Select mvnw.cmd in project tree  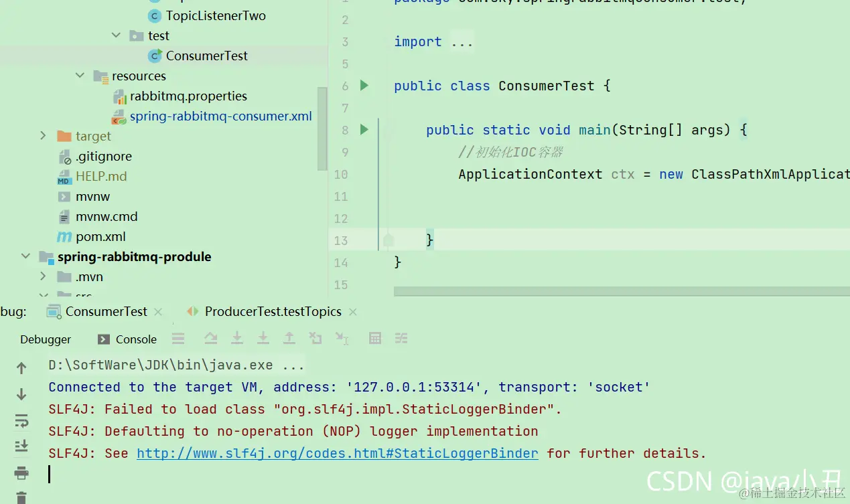[107, 216]
